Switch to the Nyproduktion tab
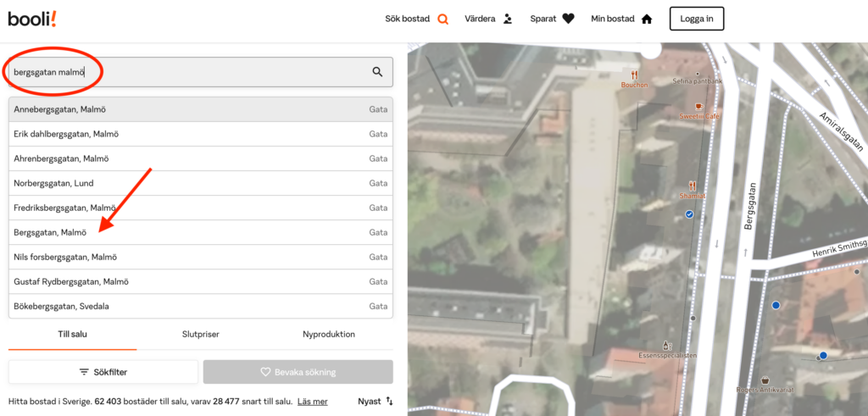The image size is (868, 416). pos(329,335)
